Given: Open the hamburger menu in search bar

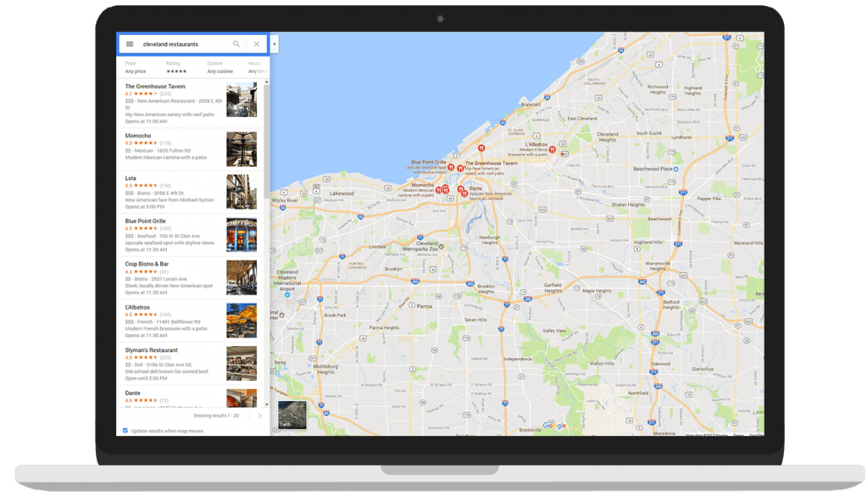Looking at the screenshot, I should (x=130, y=44).
